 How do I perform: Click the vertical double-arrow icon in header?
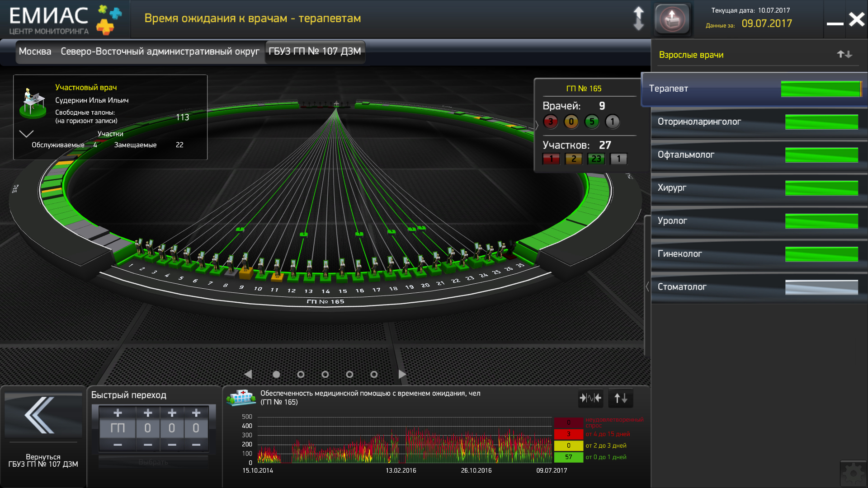point(638,19)
